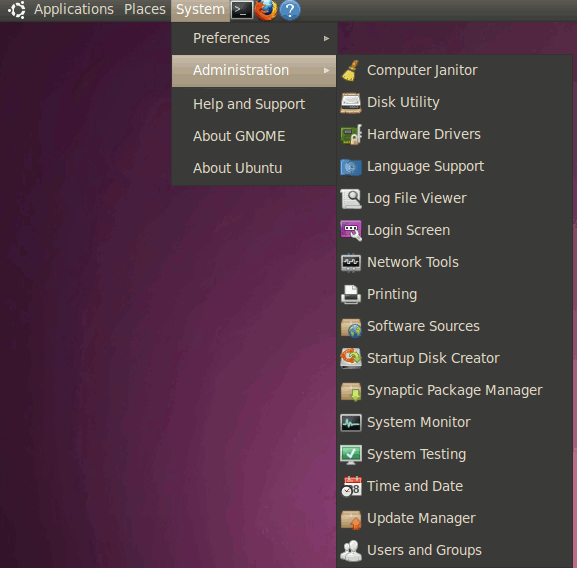
Task: Launch Computer Janitor from its label
Action: [x=422, y=71]
